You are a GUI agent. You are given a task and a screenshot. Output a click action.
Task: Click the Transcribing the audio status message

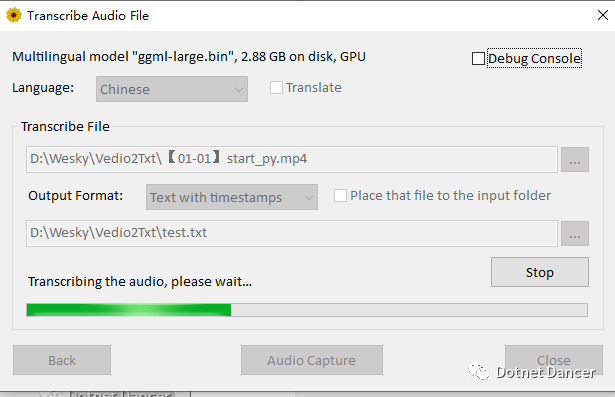coord(140,282)
